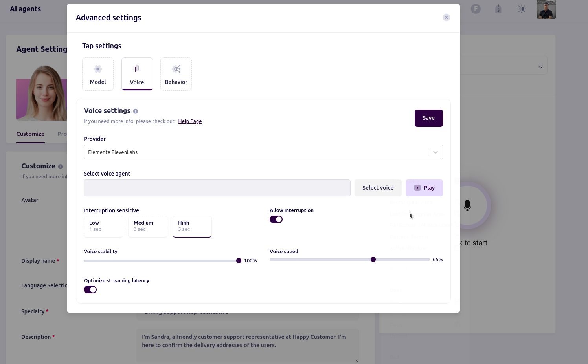Click the AI agents page title
The image size is (588, 364).
25,9
